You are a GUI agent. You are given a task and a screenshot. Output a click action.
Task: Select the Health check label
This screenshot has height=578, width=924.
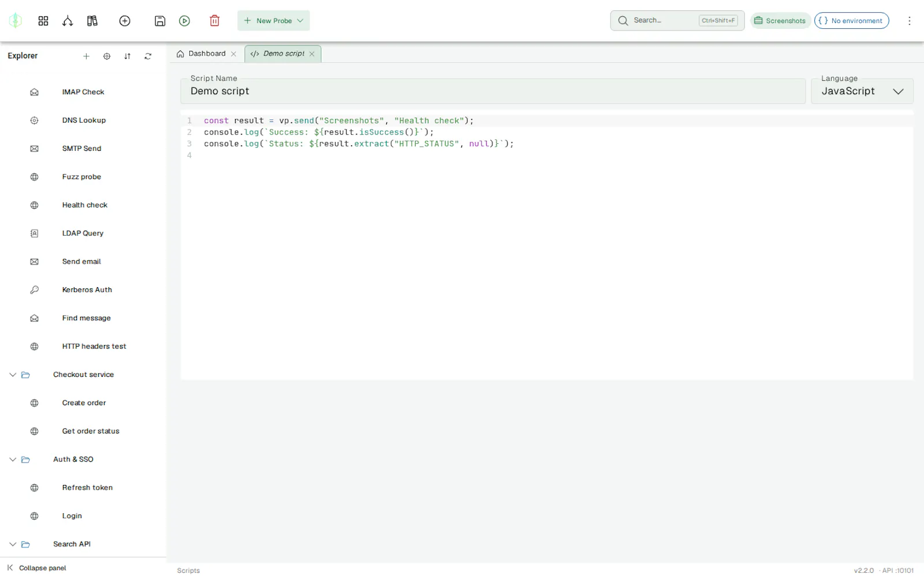85,206
